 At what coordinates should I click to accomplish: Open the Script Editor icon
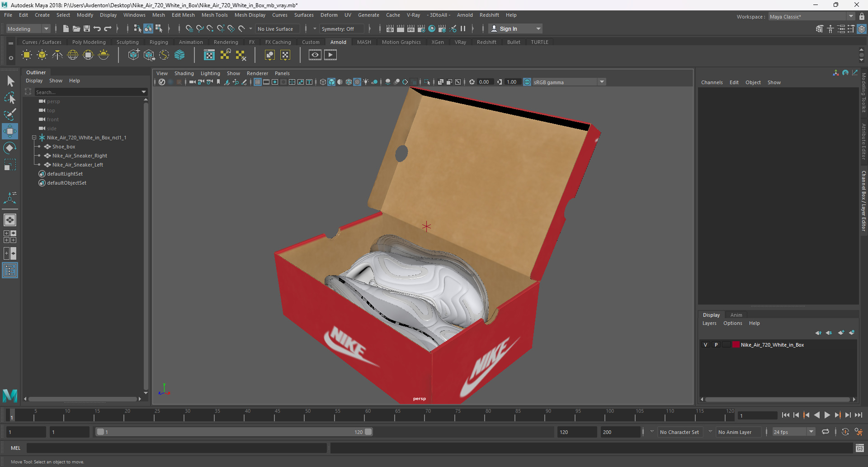click(860, 448)
